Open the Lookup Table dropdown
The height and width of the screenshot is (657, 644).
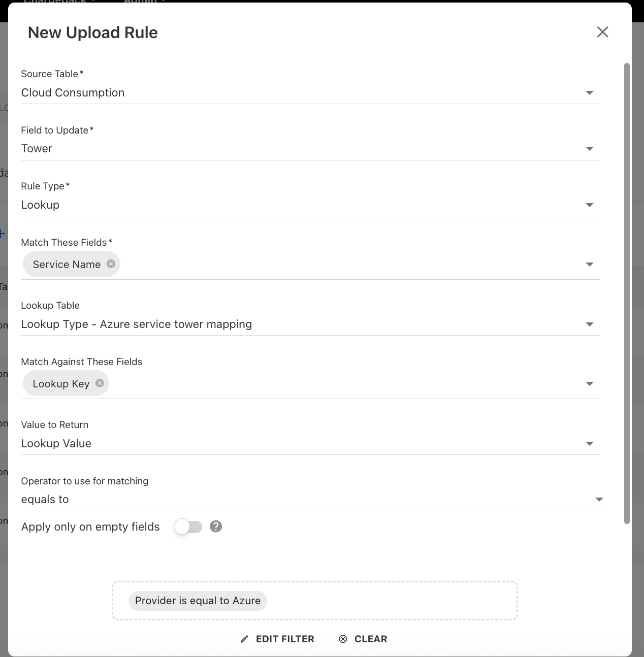589,324
